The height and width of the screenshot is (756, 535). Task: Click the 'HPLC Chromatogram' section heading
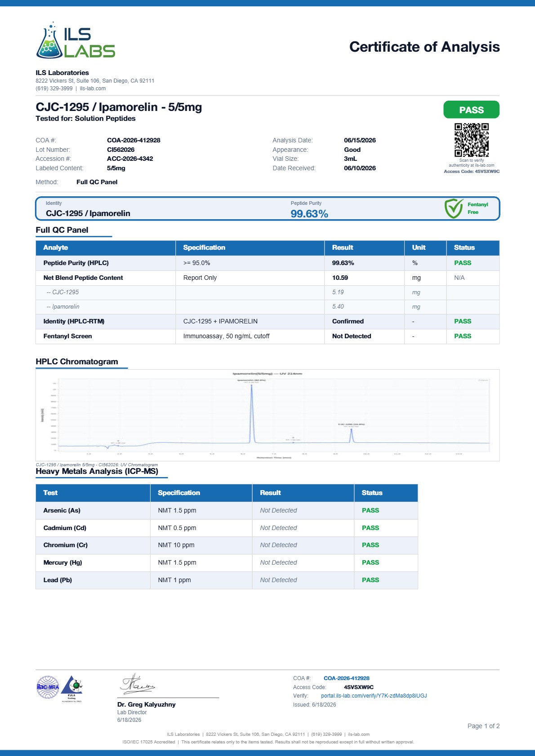pyautogui.click(x=77, y=362)
